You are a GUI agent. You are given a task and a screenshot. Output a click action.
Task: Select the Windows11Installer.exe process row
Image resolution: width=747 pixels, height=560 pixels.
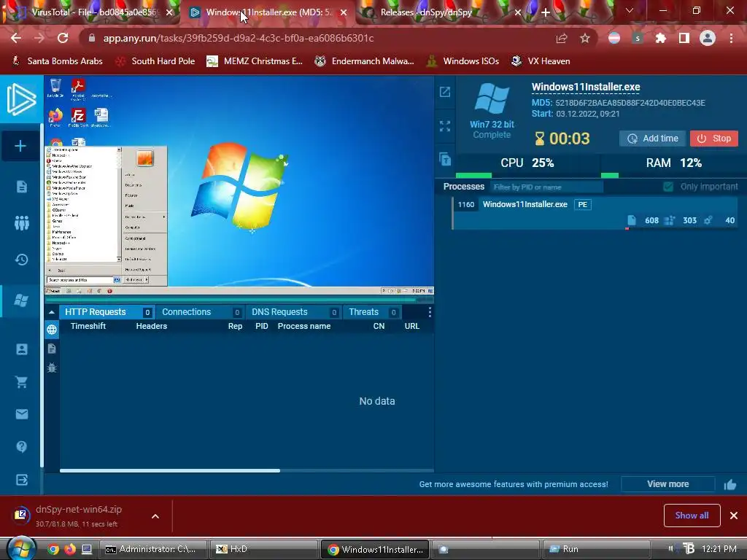point(595,213)
